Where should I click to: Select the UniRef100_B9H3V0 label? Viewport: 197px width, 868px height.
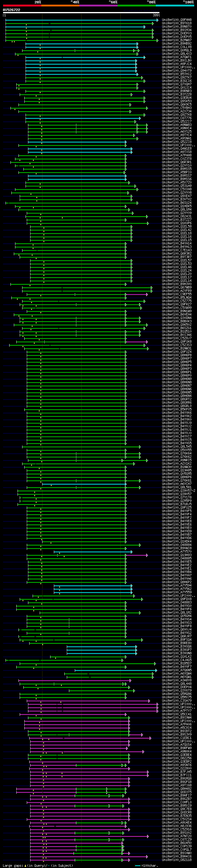177,284
